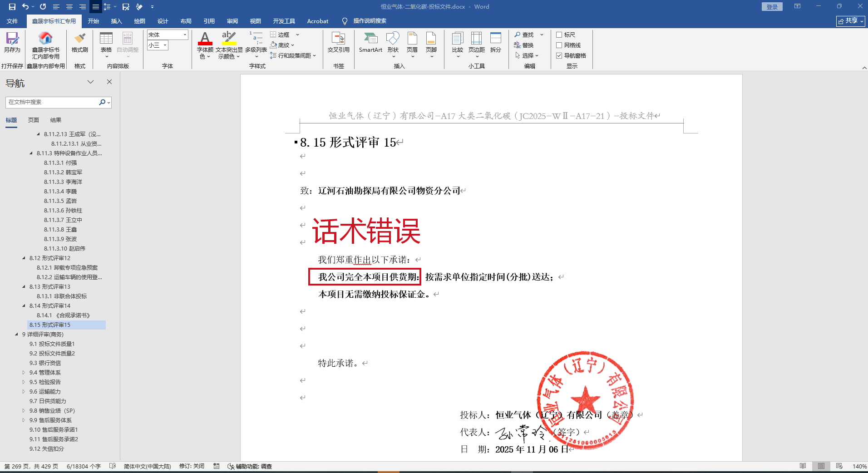
Task: Insert a SmartArt graphic
Action: 370,42
